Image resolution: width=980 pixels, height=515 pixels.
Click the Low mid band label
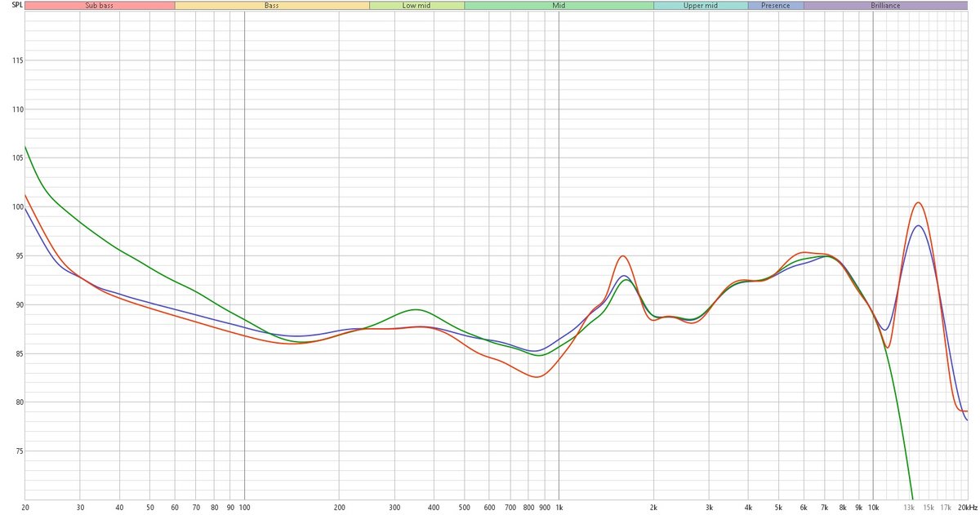(416, 6)
